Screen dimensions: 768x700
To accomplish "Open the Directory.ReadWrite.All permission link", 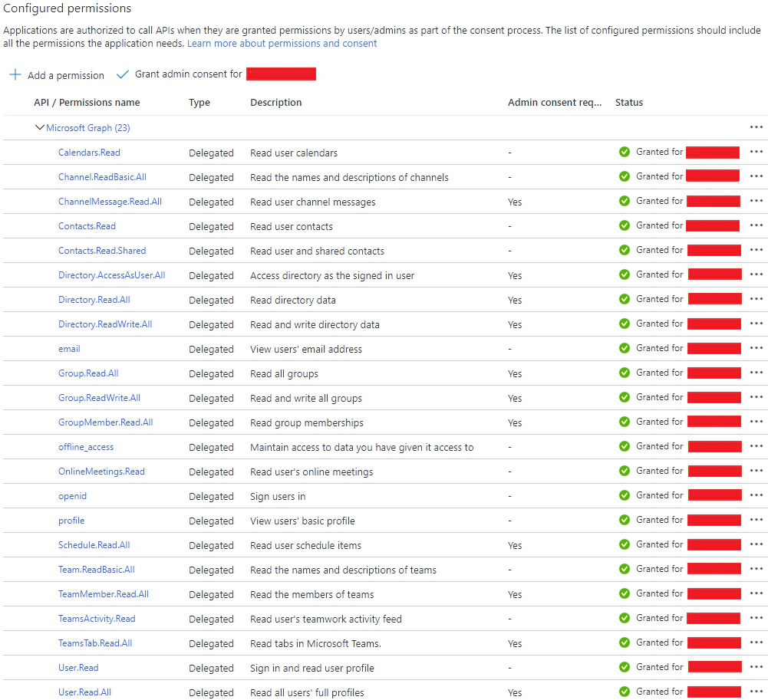I will [105, 324].
